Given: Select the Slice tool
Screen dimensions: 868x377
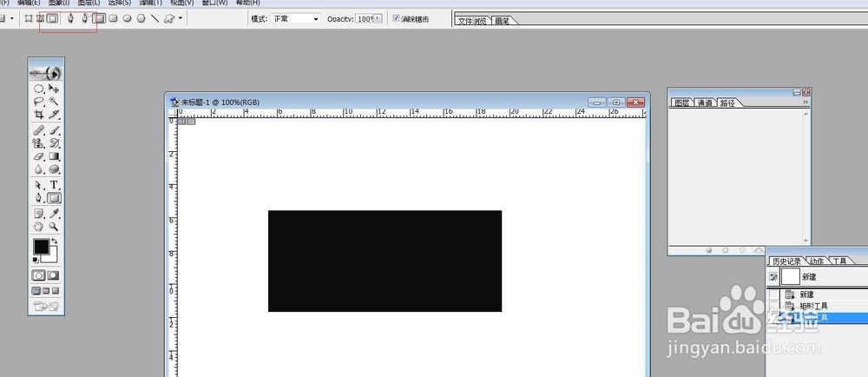Looking at the screenshot, I should click(54, 115).
